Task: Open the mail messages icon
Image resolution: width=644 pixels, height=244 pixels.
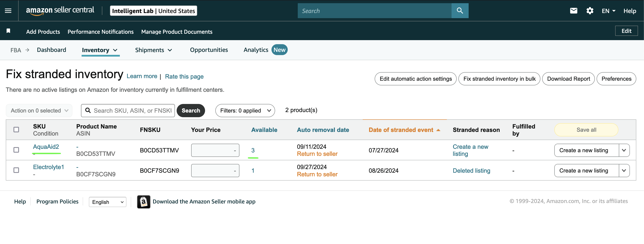Action: (x=574, y=11)
